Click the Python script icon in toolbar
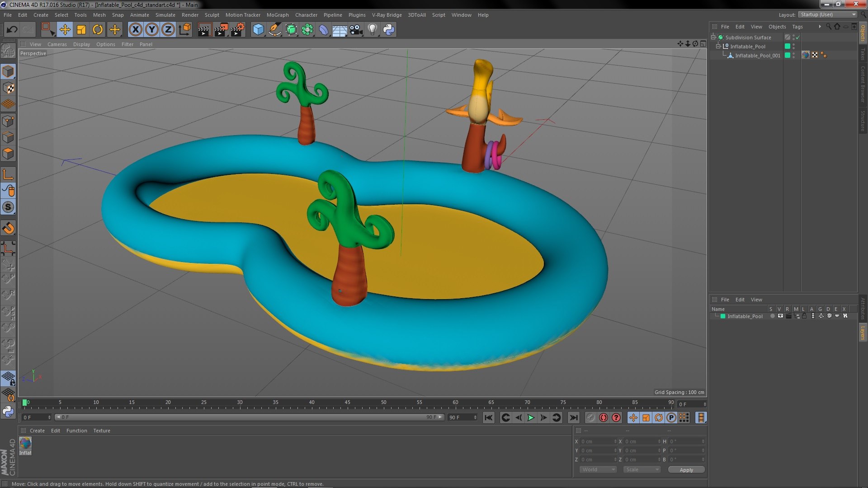 pyautogui.click(x=389, y=30)
